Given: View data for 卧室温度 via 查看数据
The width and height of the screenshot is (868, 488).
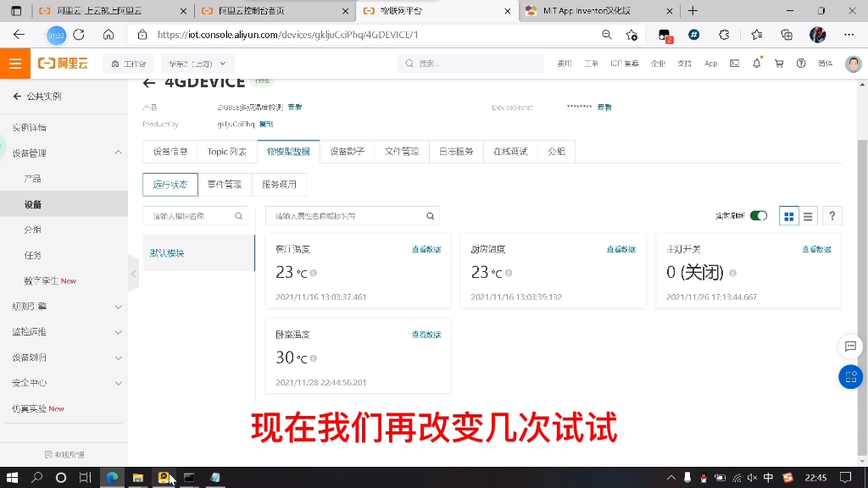Looking at the screenshot, I should [x=426, y=334].
